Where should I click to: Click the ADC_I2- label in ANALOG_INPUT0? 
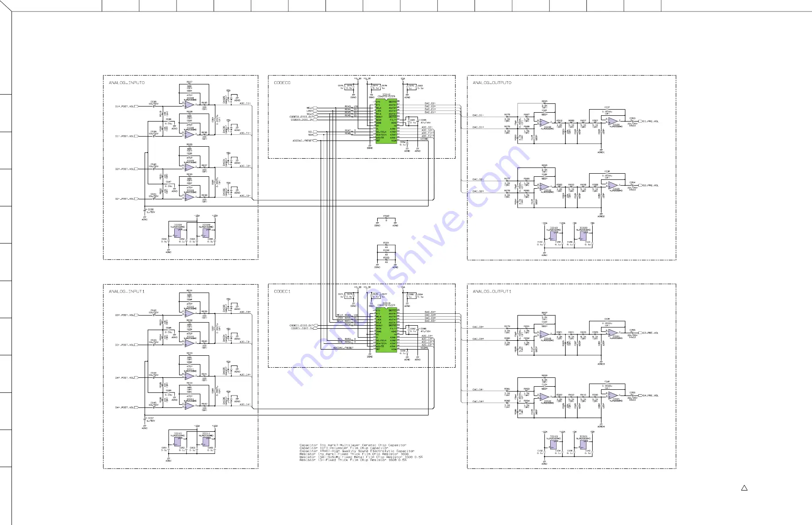click(245, 196)
